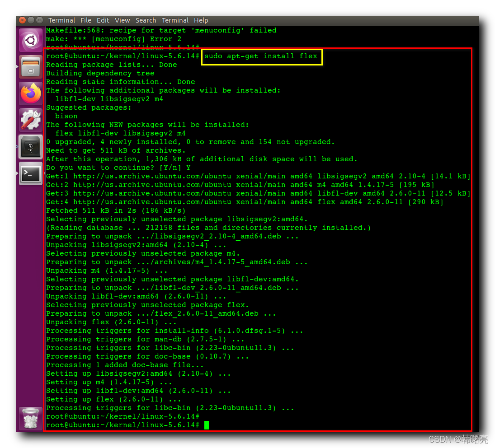Click the 'Fetched 511 kB in 2s' line
495x448 pixels.
pyautogui.click(x=116, y=210)
